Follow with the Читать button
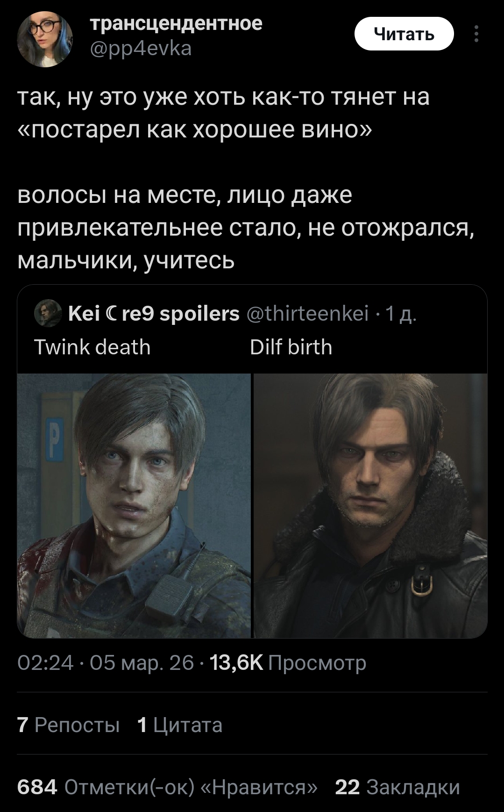Viewport: 504px width, 812px height. (x=405, y=34)
